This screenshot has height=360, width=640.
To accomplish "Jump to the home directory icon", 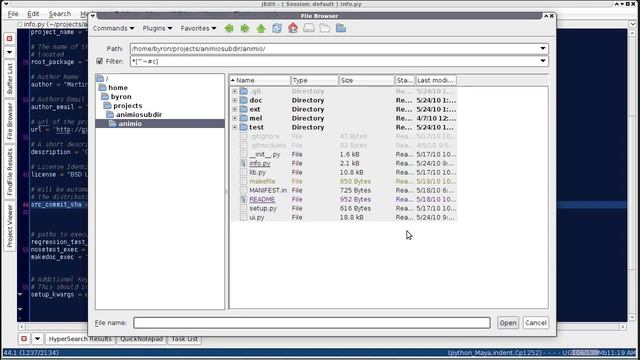I will tap(293, 28).
